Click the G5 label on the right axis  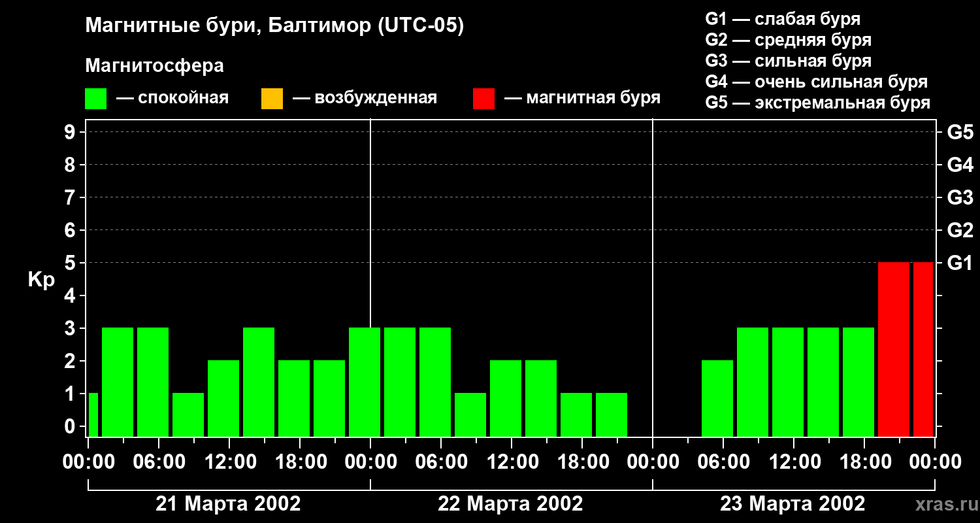coord(960,132)
